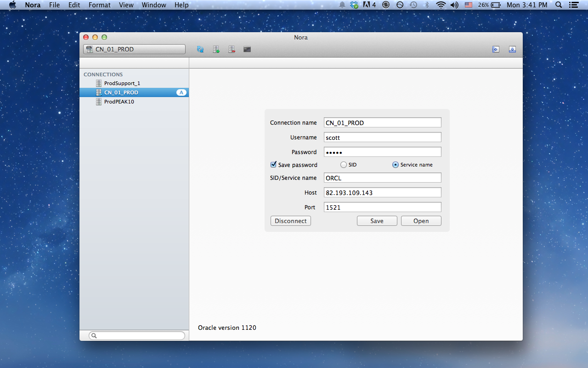Click the Host field with IP address
This screenshot has height=368, width=588.
382,192
